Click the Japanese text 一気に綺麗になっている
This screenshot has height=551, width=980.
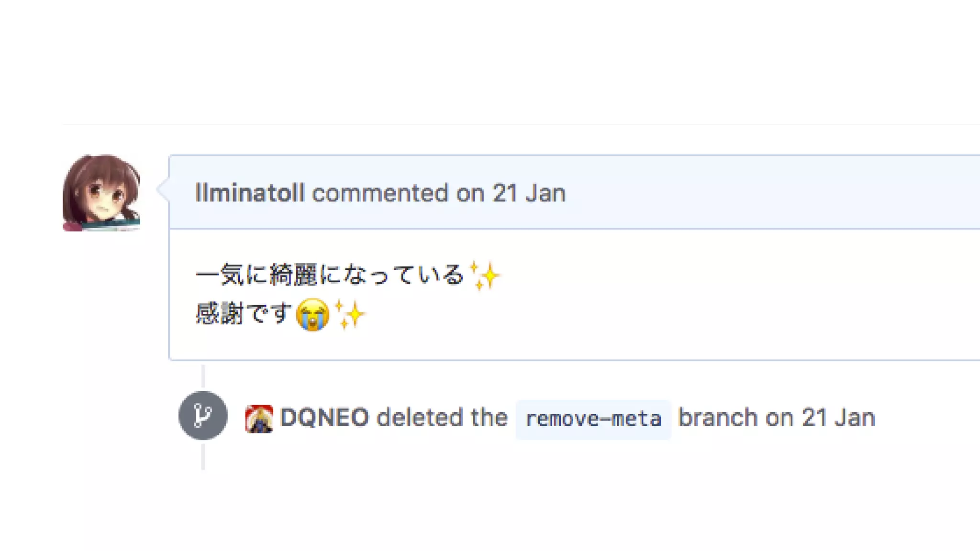[x=329, y=275]
